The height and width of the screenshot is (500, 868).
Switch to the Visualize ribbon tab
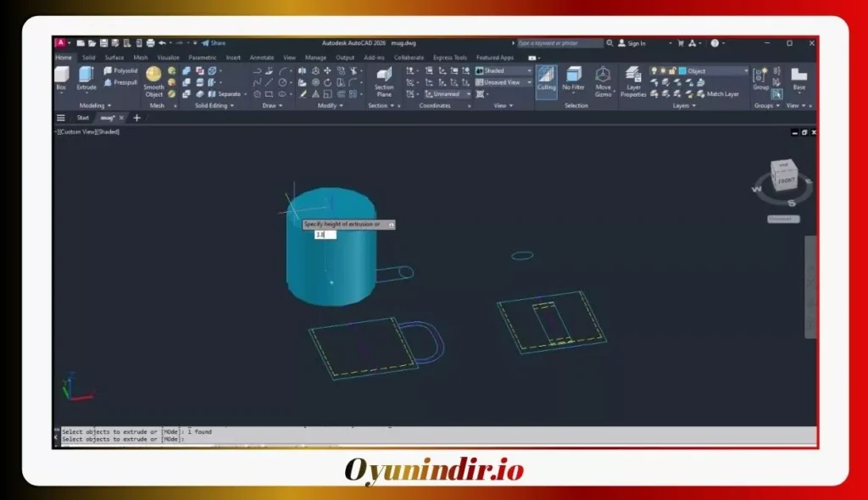[x=169, y=57]
